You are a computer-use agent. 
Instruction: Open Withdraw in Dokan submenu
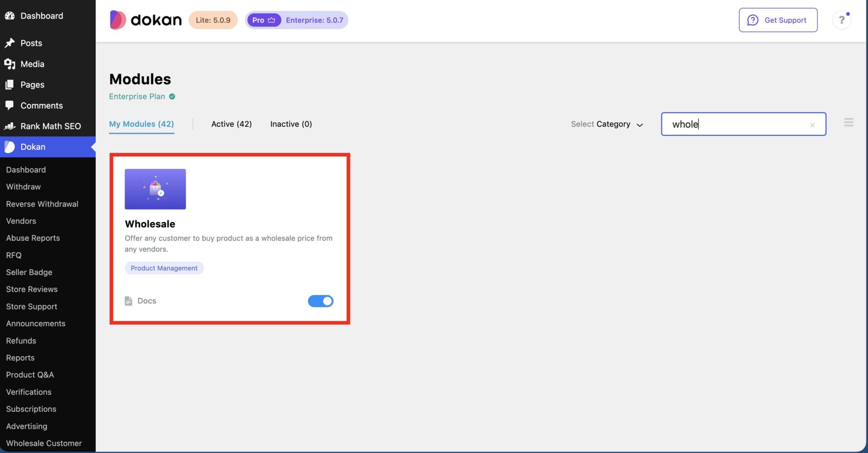[x=24, y=187]
